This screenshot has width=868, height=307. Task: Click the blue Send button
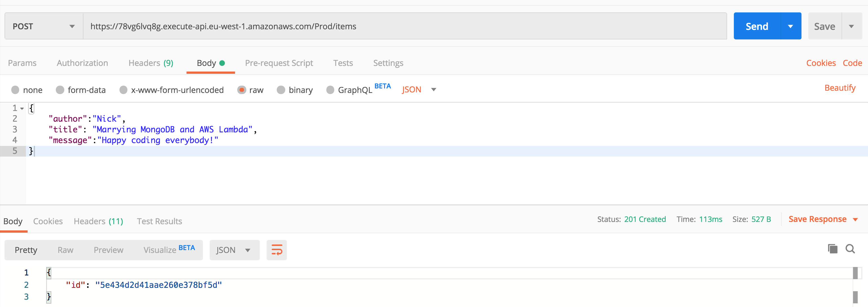[757, 26]
